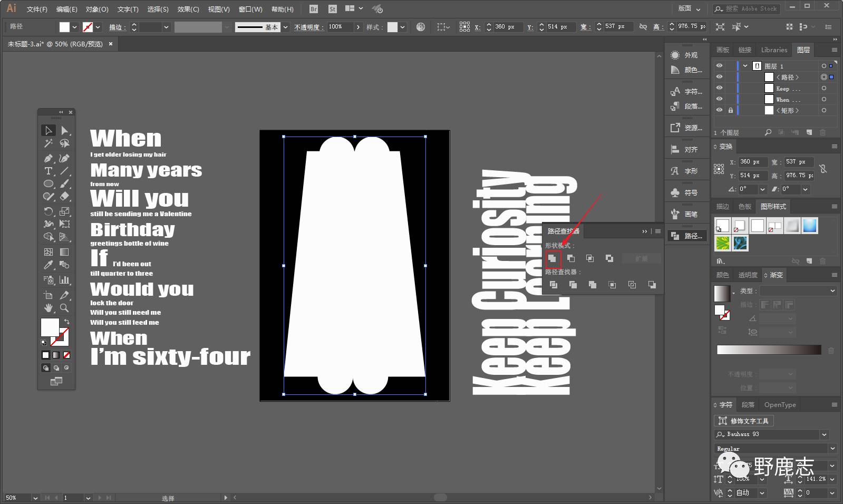Choose the Zoom magnifier tool
The height and width of the screenshot is (504, 843).
coord(64,308)
